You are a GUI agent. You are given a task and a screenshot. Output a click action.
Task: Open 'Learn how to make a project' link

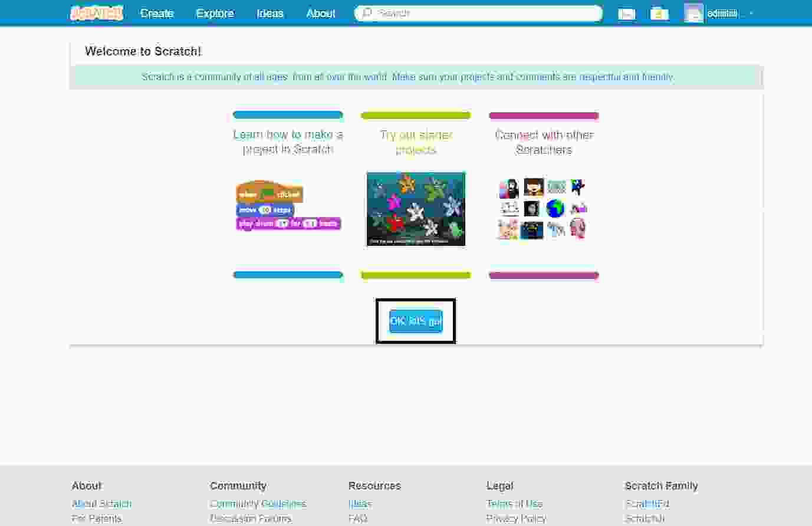(x=288, y=142)
